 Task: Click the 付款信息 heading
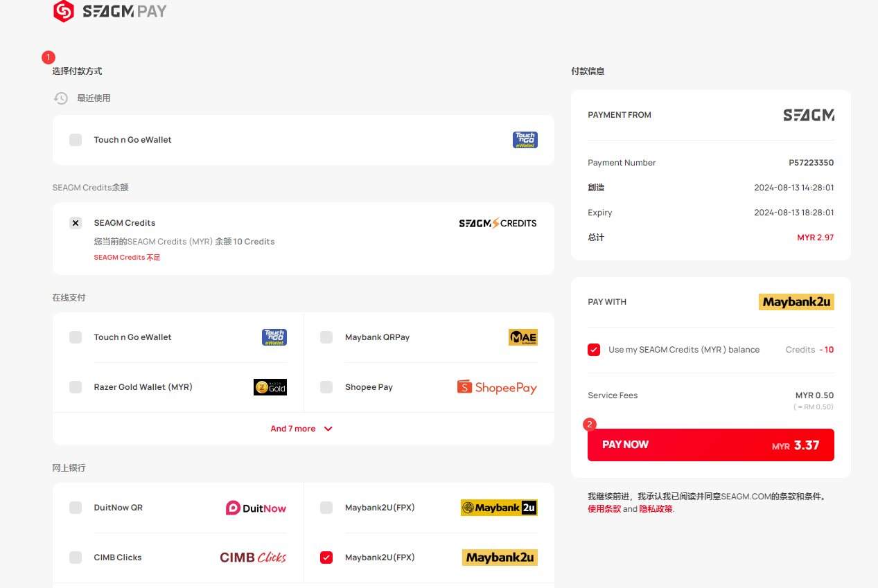coord(588,71)
